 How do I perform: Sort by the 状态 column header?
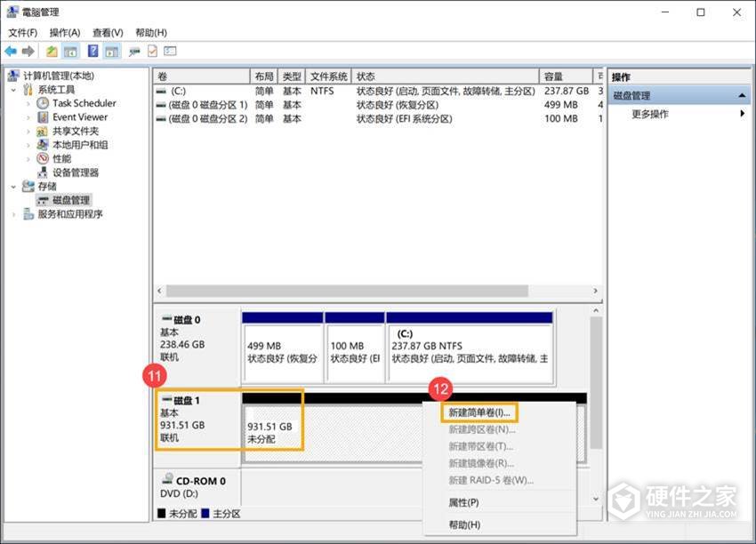445,76
